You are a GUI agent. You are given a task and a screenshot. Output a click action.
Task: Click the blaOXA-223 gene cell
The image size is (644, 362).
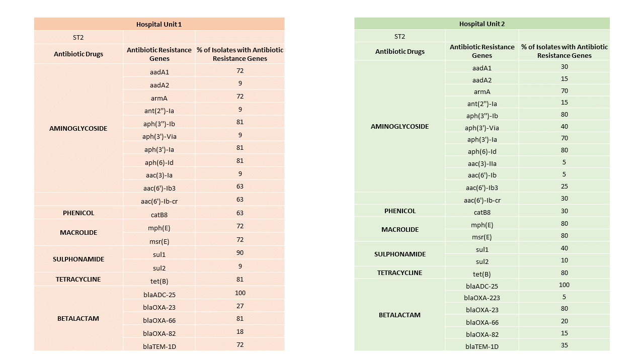481,298
